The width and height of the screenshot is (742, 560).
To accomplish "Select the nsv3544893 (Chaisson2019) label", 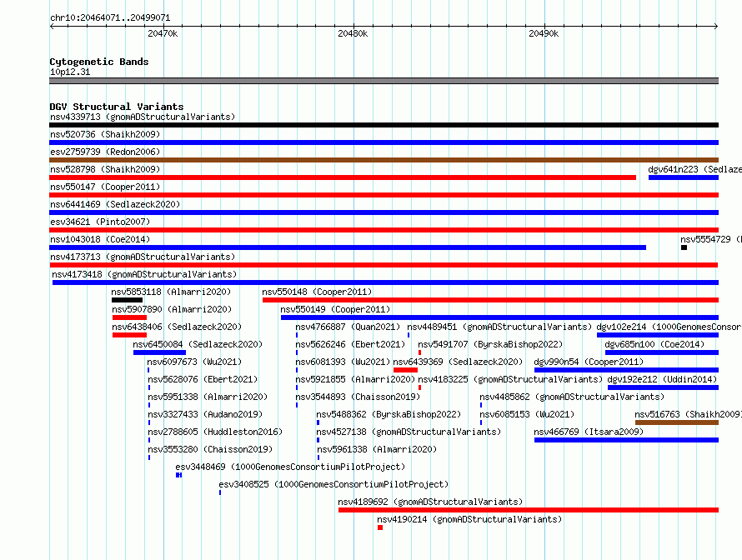I will (358, 397).
